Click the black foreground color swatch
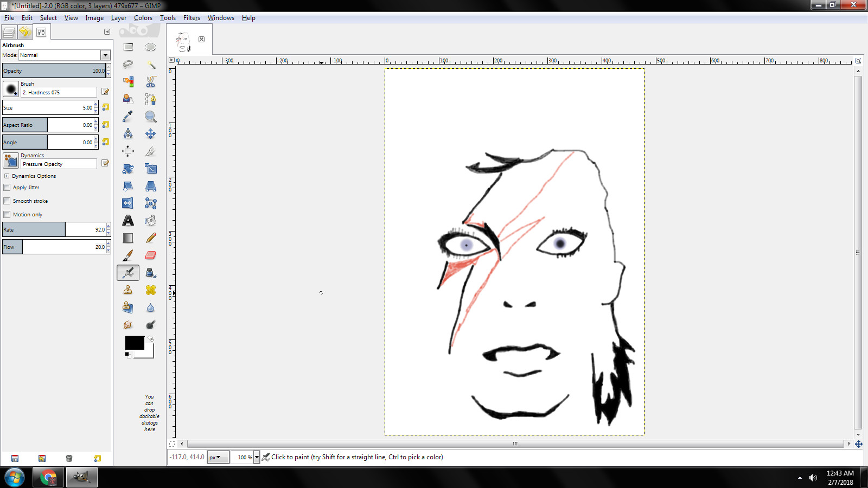 (135, 343)
